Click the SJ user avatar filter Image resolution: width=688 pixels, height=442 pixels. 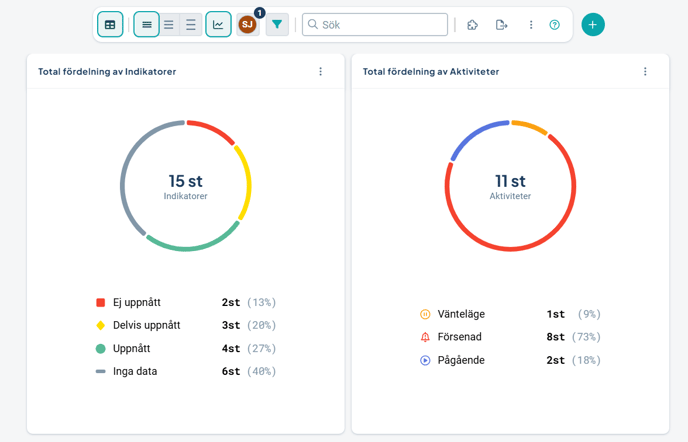pyautogui.click(x=247, y=24)
